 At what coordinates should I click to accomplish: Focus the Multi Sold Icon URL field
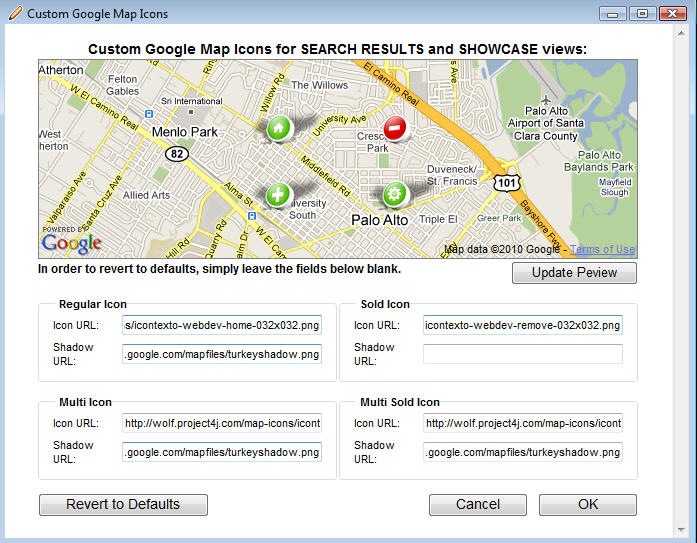(523, 423)
